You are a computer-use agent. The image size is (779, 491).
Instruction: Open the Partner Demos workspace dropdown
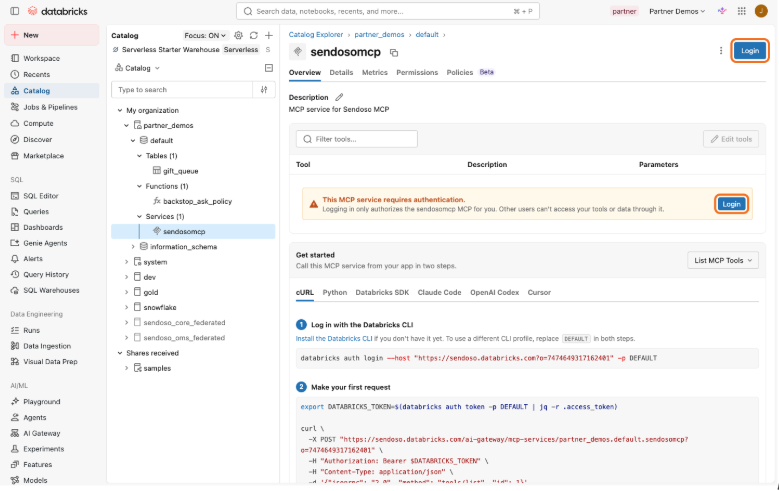coord(677,11)
